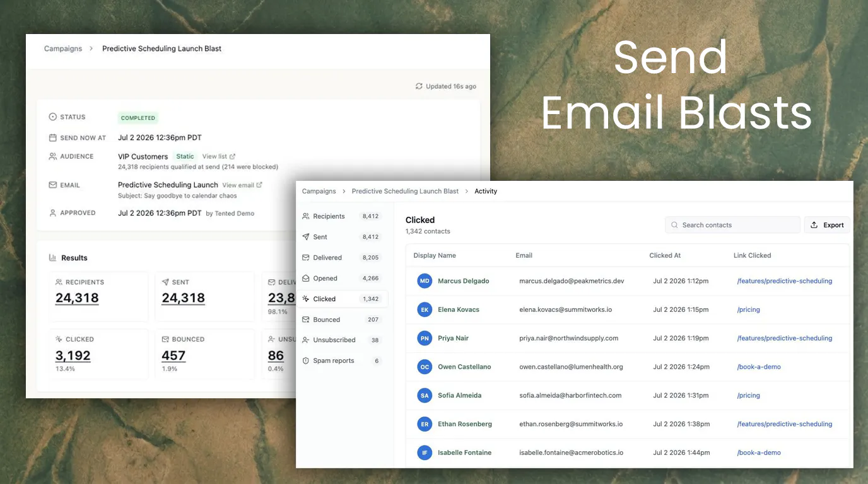Go to Predictive Scheduling Launch Blast breadcrumb in Activity window
The height and width of the screenshot is (484, 868).
pyautogui.click(x=405, y=191)
